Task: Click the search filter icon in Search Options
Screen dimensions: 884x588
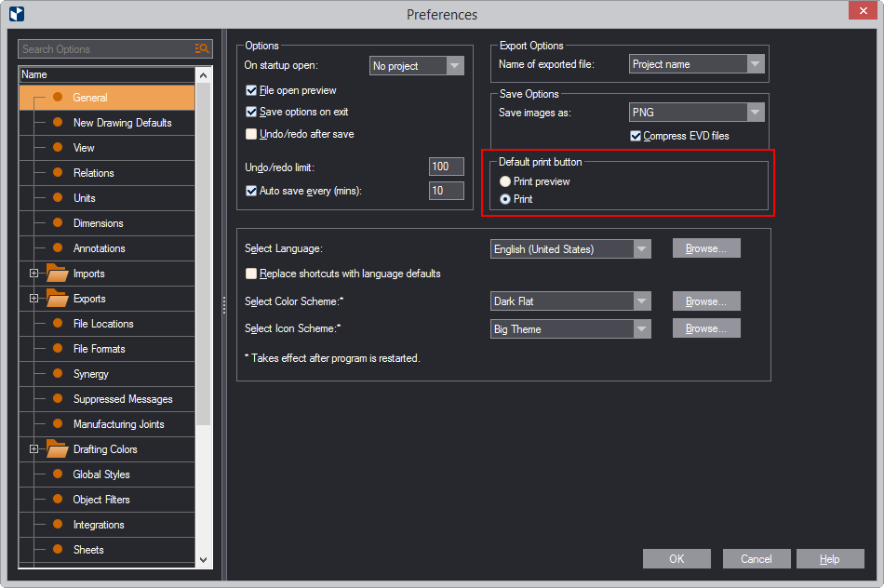Action: (x=202, y=49)
